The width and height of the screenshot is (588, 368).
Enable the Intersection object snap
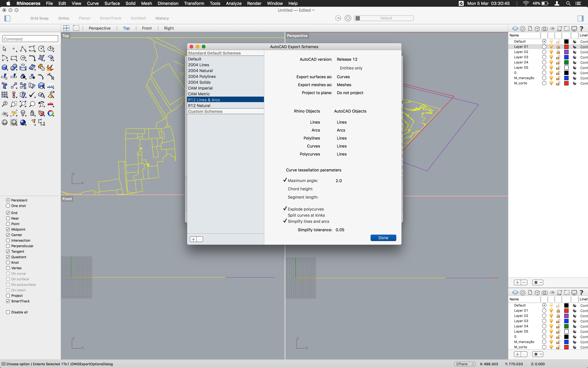point(8,240)
